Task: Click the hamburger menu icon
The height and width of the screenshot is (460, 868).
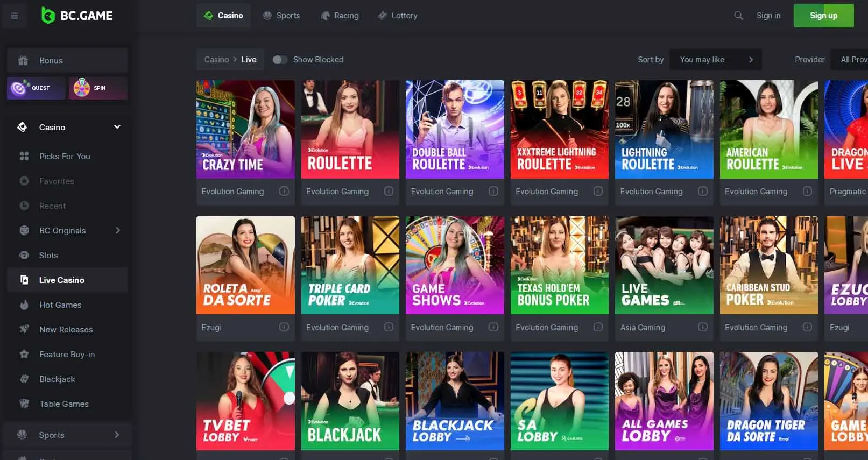Action: (x=15, y=16)
